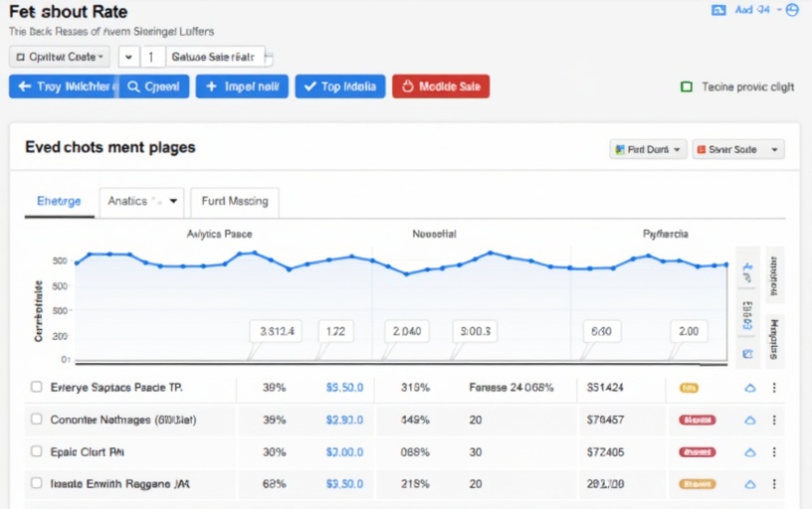The height and width of the screenshot is (509, 812).
Task: Click the 'Troy Midchler' back arrow button
Action: (64, 86)
